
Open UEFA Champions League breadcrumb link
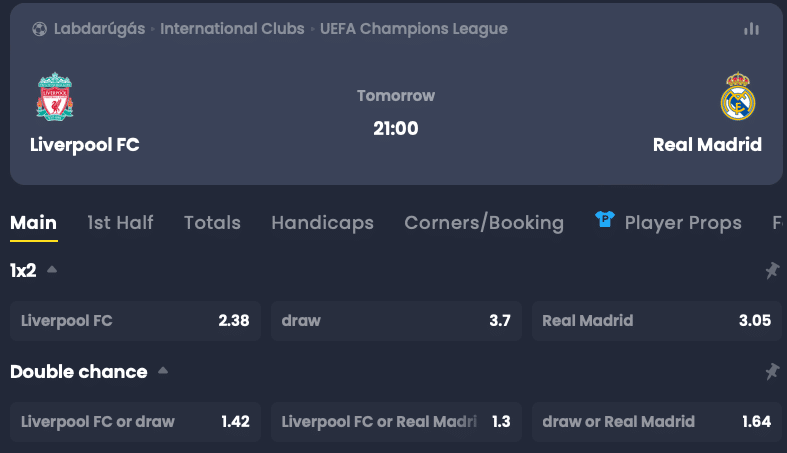click(414, 29)
